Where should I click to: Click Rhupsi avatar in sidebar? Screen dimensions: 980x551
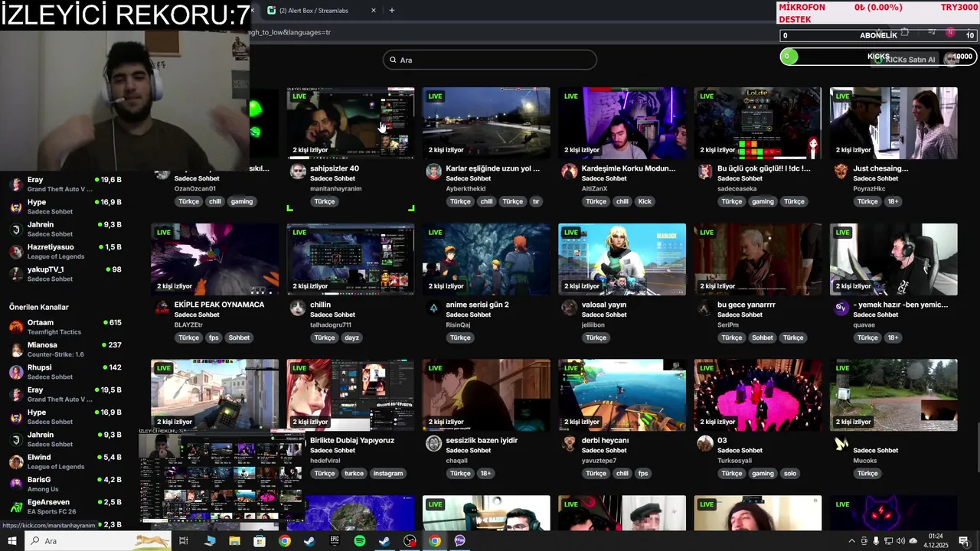(x=16, y=372)
